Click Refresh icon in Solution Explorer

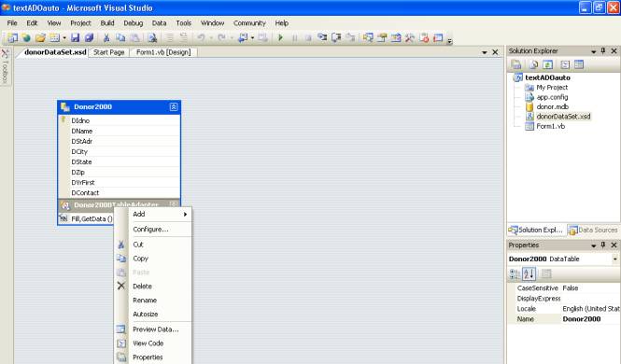[x=548, y=64]
